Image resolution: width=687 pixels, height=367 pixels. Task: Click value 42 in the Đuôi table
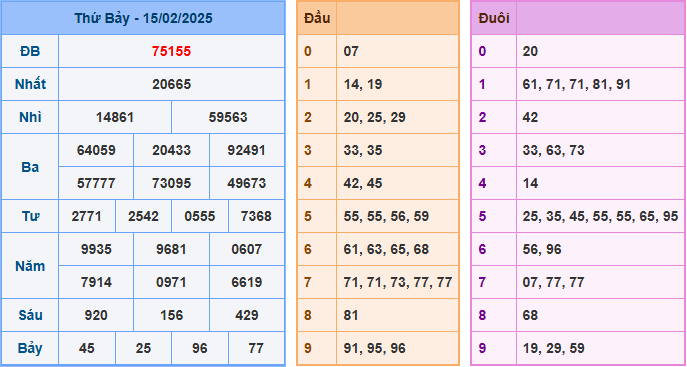pyautogui.click(x=530, y=117)
